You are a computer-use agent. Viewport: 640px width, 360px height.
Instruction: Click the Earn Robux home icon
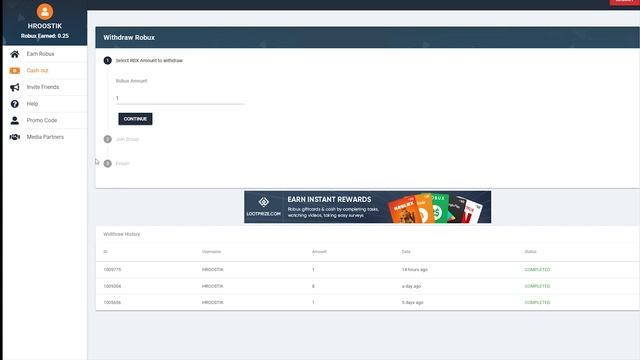pyautogui.click(x=15, y=54)
